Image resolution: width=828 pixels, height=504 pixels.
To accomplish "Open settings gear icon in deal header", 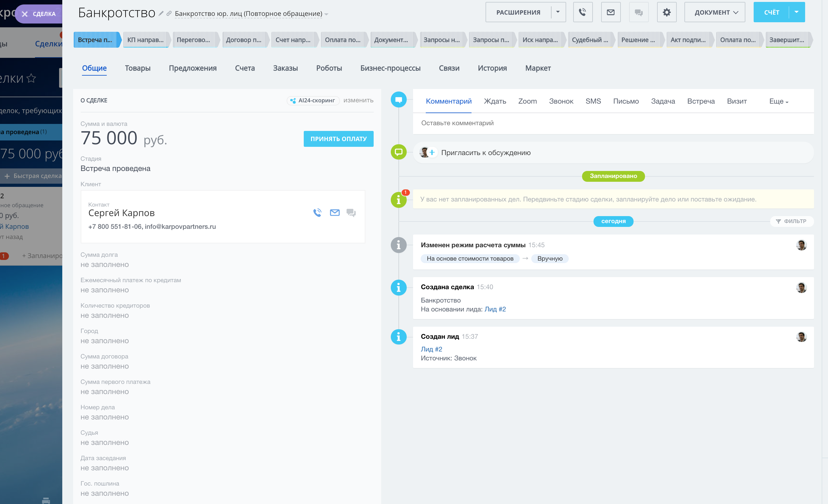I will click(x=666, y=12).
